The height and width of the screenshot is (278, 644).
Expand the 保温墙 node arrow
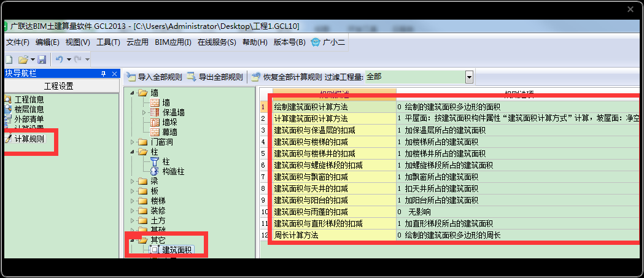pos(144,112)
